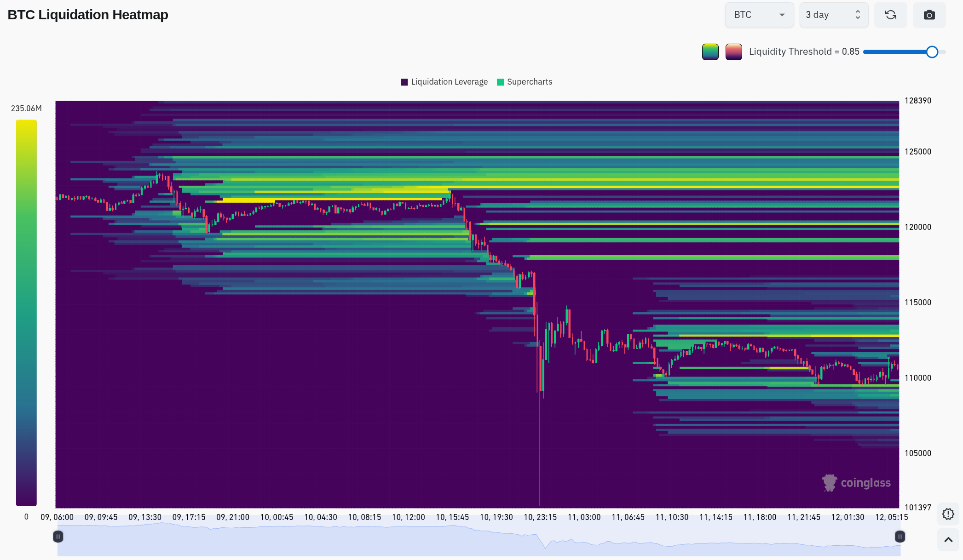Screen dimensions: 963x560
Task: Open the BTC coin dropdown
Action: pos(759,15)
